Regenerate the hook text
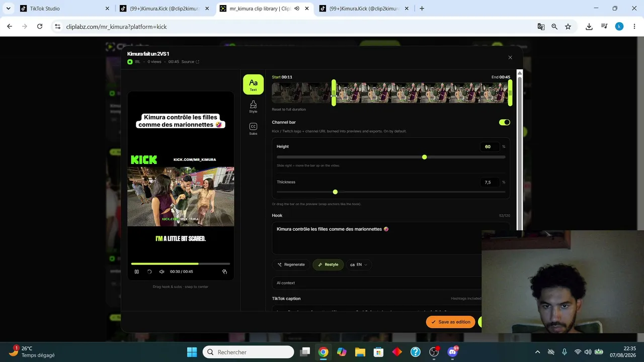The height and width of the screenshot is (362, 644). click(x=291, y=264)
